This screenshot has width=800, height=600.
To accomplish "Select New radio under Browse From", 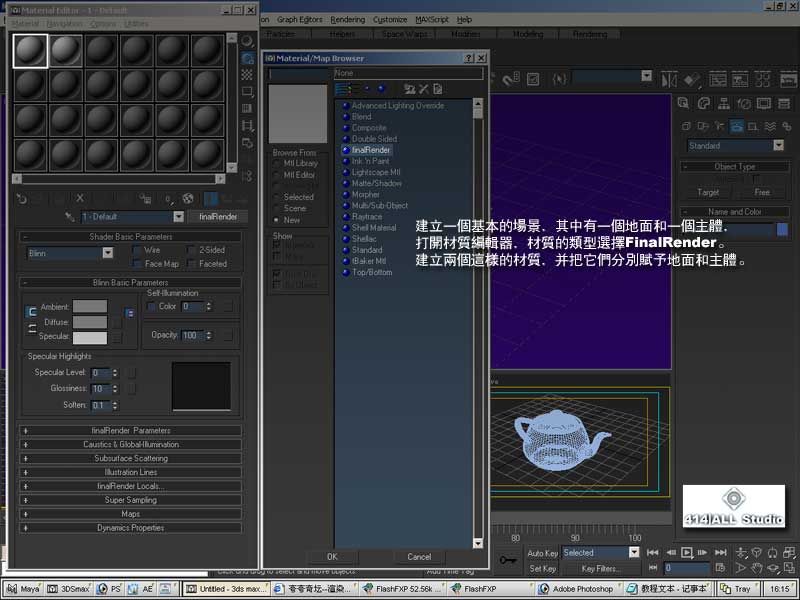I will pos(277,220).
